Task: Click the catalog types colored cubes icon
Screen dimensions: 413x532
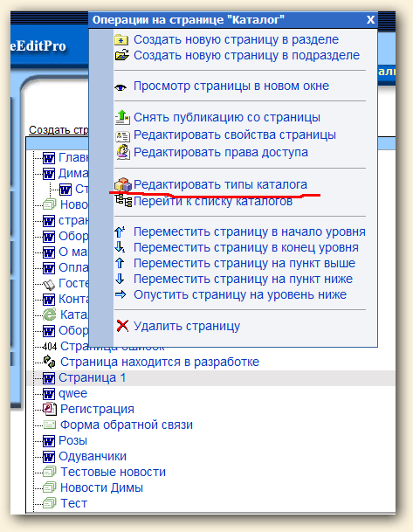Action: tap(123, 184)
